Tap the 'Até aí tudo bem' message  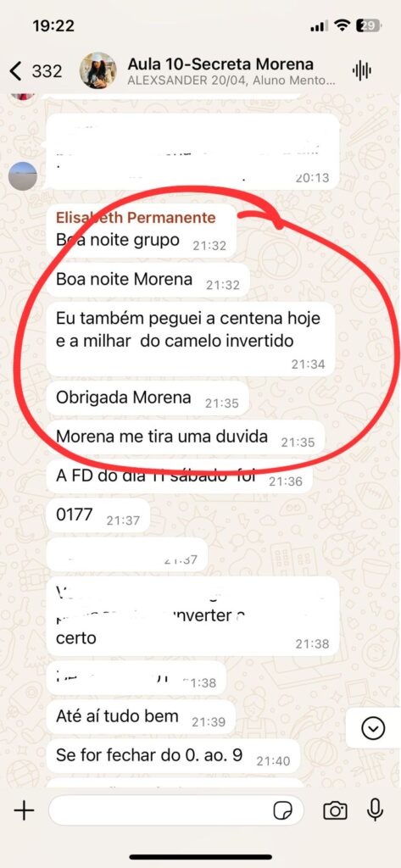141,717
